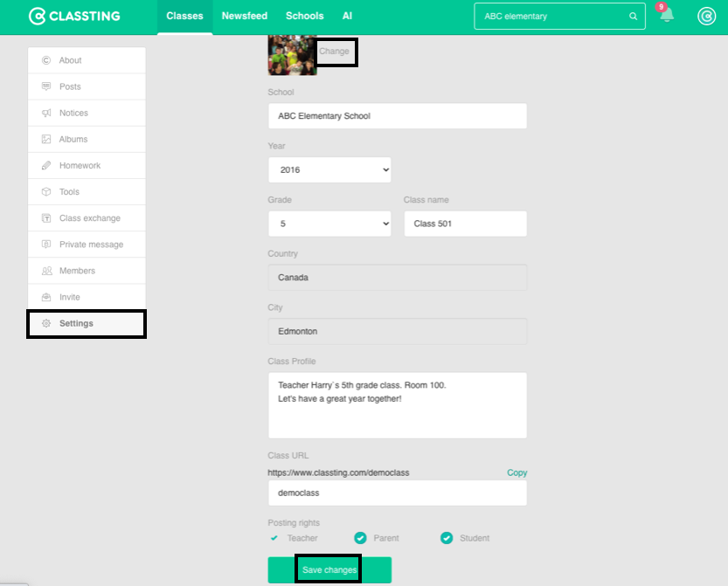Open Invite in the sidebar
The image size is (728, 586).
(87, 297)
